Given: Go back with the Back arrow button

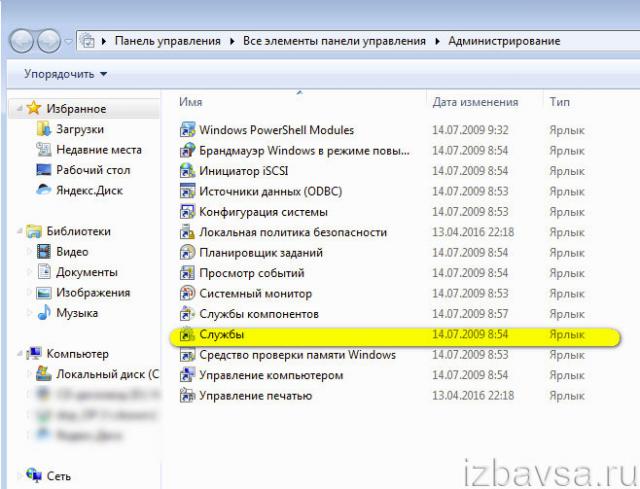Looking at the screenshot, I should click(x=21, y=41).
